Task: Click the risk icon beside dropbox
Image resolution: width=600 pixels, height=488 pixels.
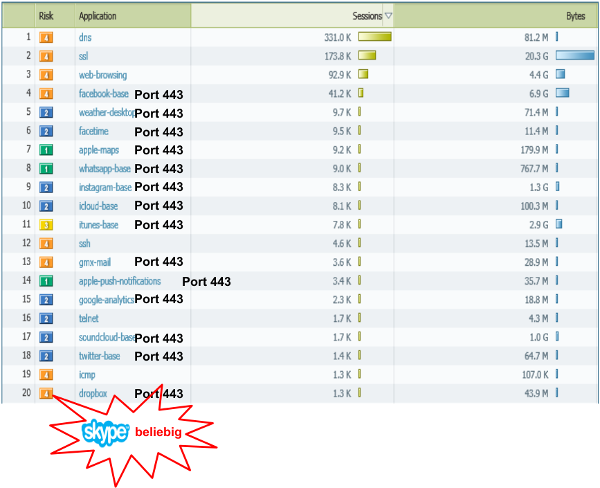Action: click(x=45, y=394)
